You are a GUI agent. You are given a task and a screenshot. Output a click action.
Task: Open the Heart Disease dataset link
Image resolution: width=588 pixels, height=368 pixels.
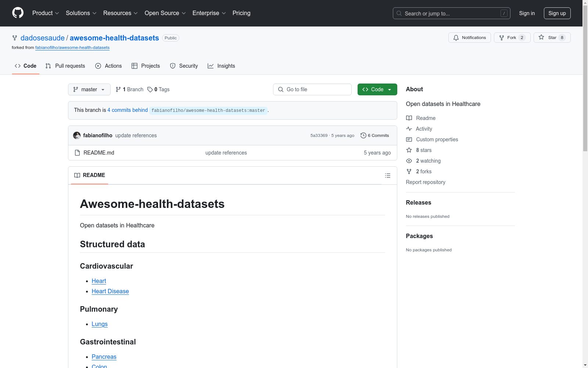[110, 291]
